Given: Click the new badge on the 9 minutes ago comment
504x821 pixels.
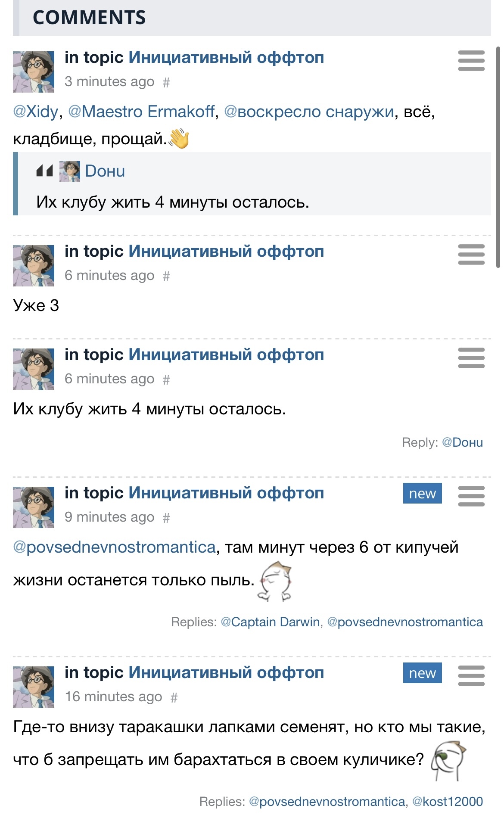Looking at the screenshot, I should click(422, 494).
